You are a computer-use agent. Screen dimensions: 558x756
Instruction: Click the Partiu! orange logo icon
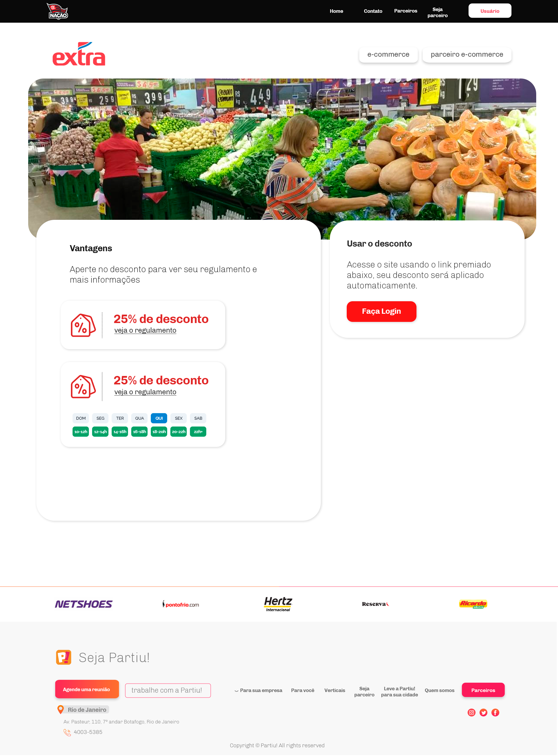63,657
